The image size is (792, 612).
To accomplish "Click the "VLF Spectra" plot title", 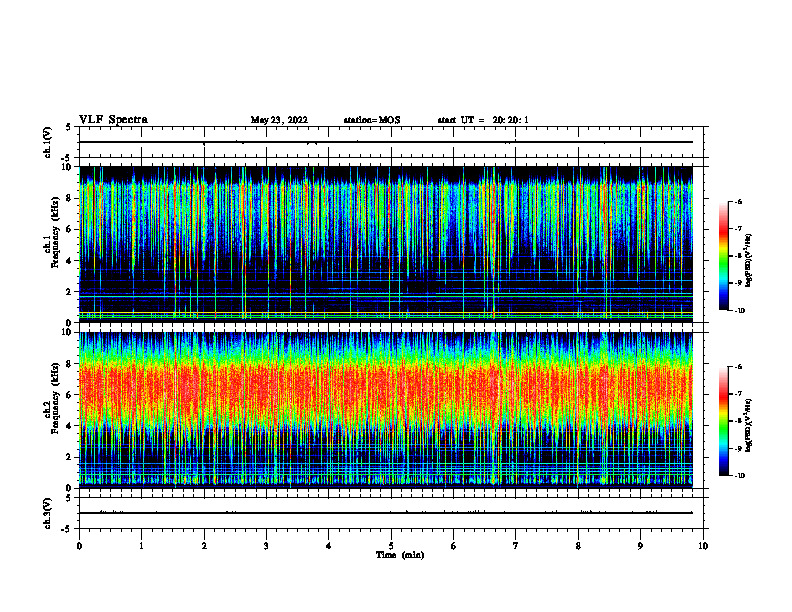I will coord(113,120).
